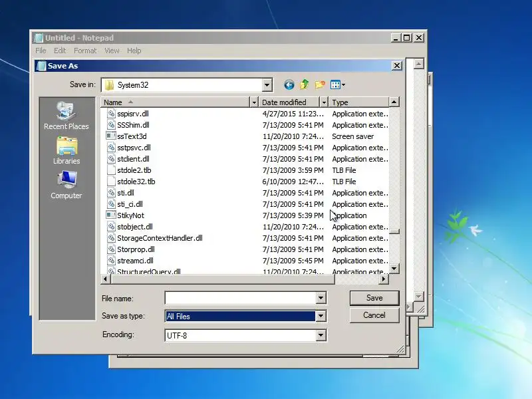Click the vertical scrollbar thumb in file list
The image size is (532, 399).
point(394,231)
